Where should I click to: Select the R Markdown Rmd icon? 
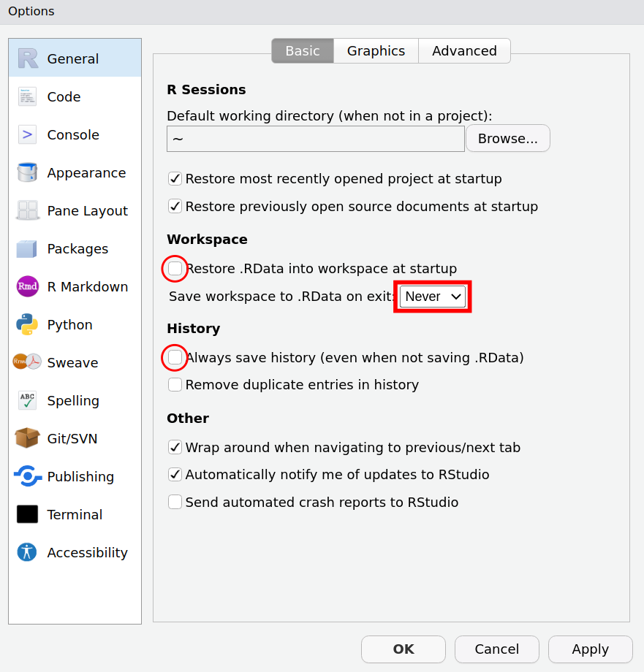coord(27,287)
